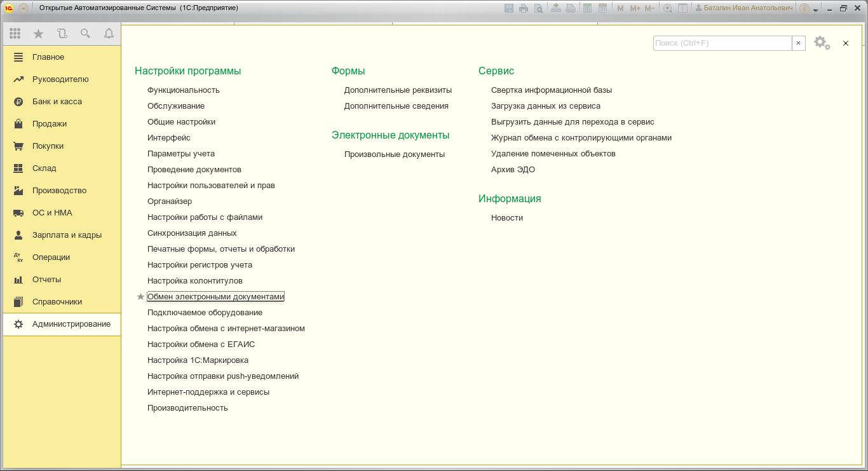Click the search field Поиск (Ctrl+F)
The image size is (868, 471).
(x=722, y=43)
